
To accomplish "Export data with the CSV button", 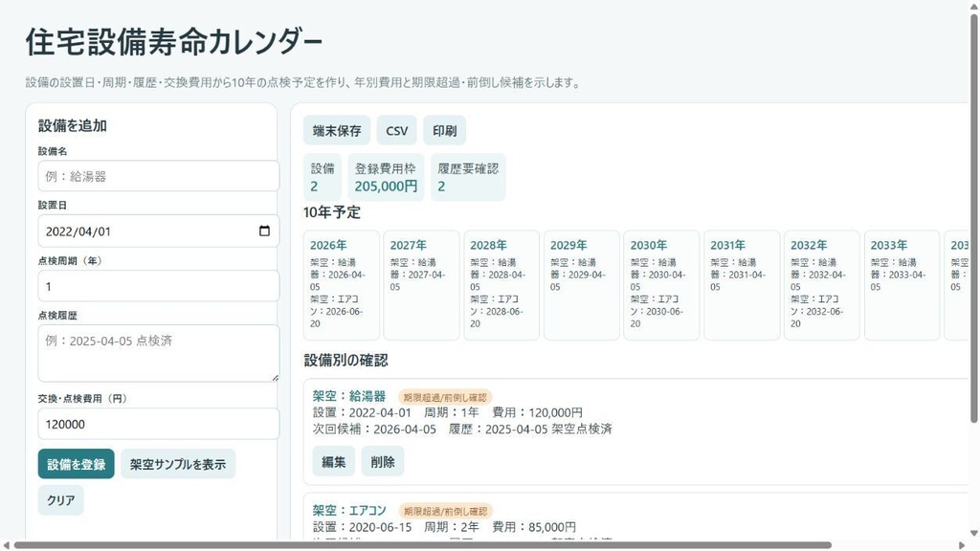I will tap(397, 130).
